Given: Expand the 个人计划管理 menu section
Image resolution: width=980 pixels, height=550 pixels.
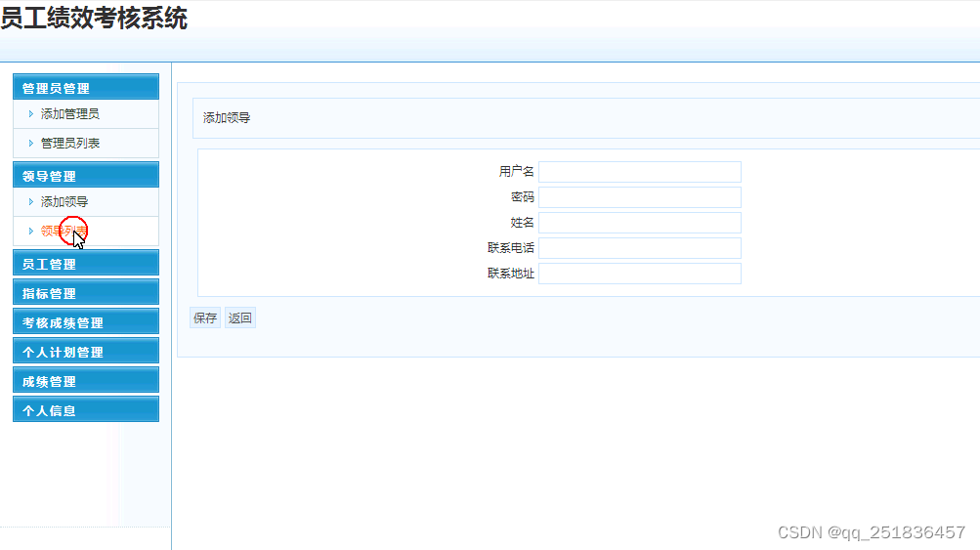Looking at the screenshot, I should (86, 352).
